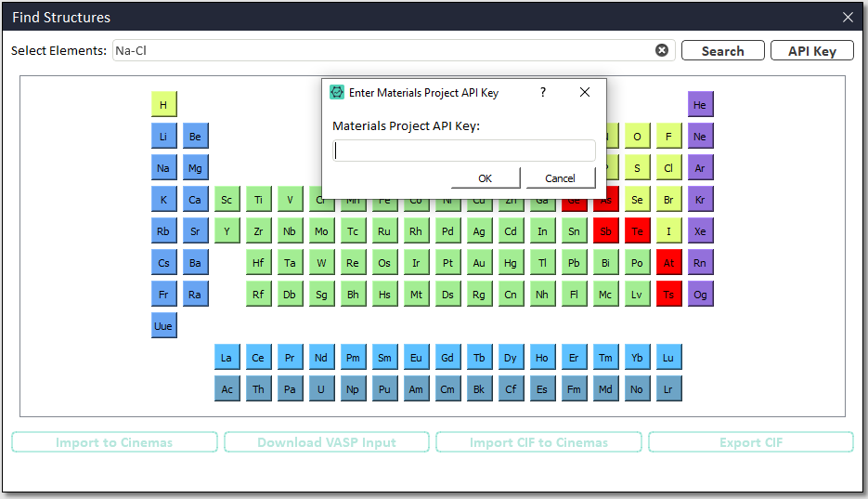The height and width of the screenshot is (499, 868).
Task: Choose the Neon (Ne) tile
Action: [x=700, y=136]
